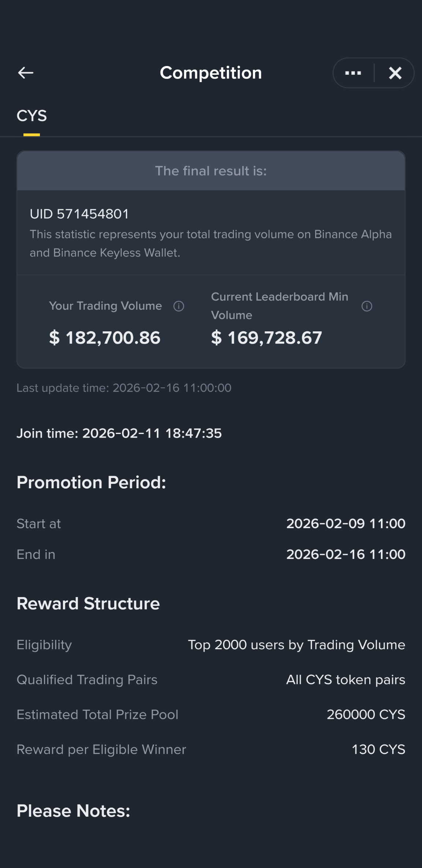Tap the UID 571454801 text
The width and height of the screenshot is (422, 868).
79,214
